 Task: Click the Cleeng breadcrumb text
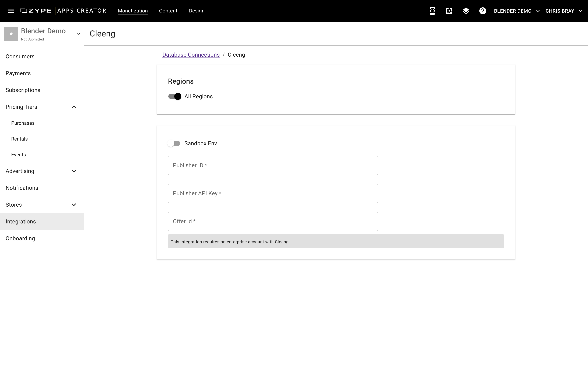(236, 55)
